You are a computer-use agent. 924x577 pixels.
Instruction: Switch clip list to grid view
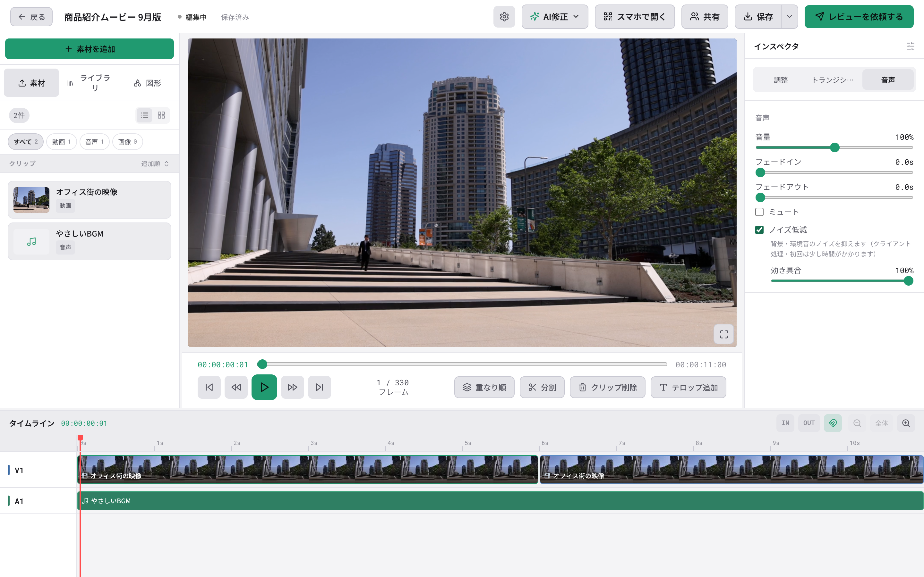click(161, 115)
